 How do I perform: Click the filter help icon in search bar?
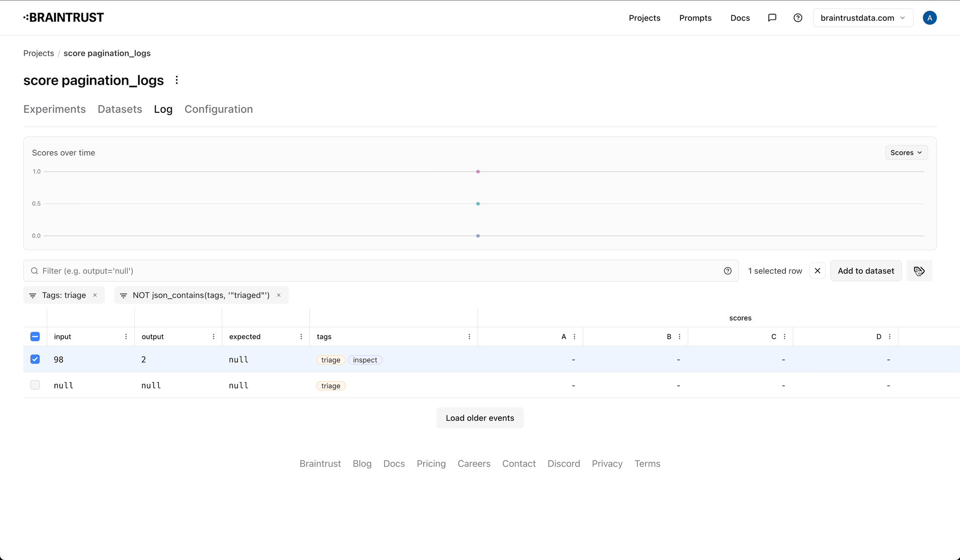tap(728, 271)
